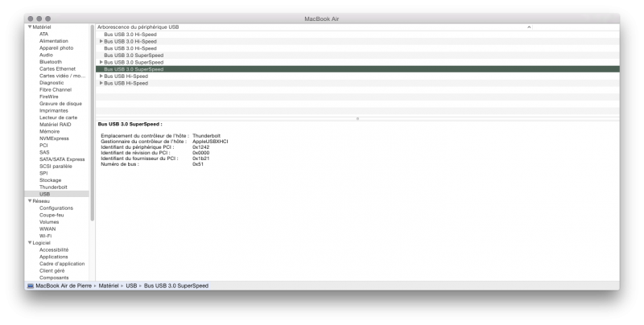This screenshot has height=325, width=644.
Task: Select Imprimantes in the sidebar
Action: (x=54, y=111)
